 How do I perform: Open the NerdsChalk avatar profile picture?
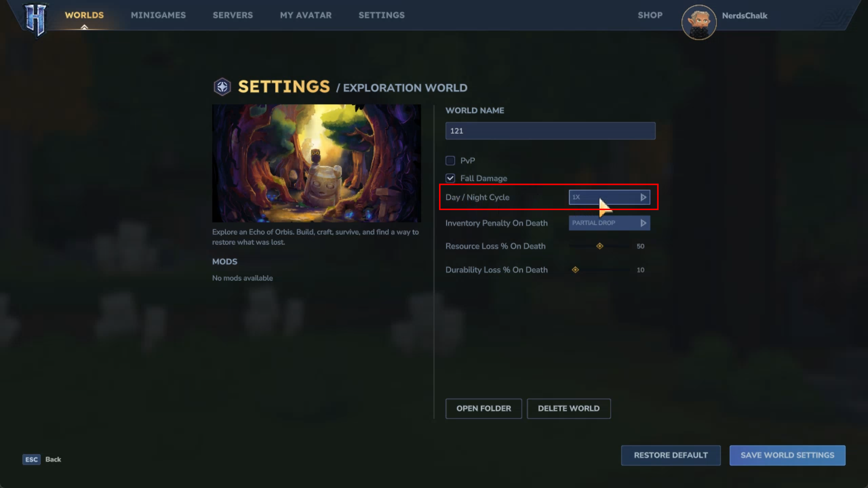[698, 22]
